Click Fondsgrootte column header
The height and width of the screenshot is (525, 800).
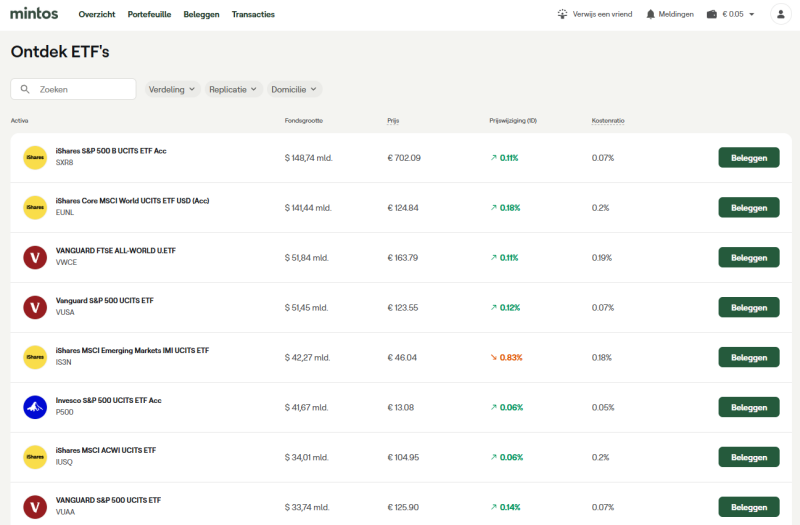304,121
